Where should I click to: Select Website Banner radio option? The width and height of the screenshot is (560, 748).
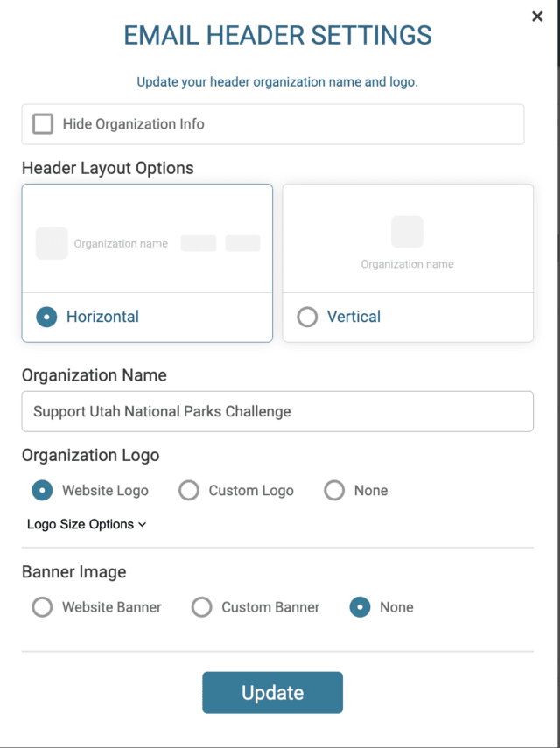tap(42, 607)
